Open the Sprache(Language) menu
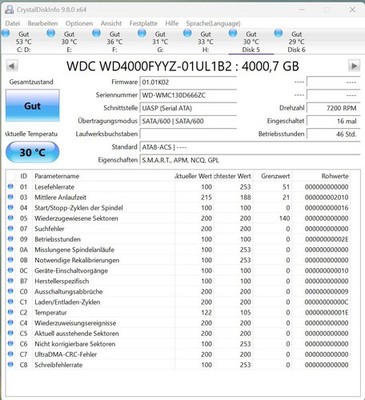Screen dimensions: 365x400 point(213,23)
